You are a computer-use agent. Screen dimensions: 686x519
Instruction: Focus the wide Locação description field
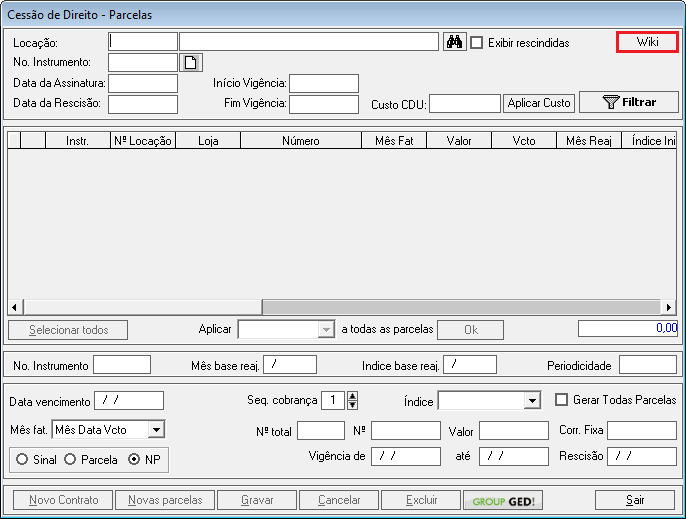(x=309, y=42)
